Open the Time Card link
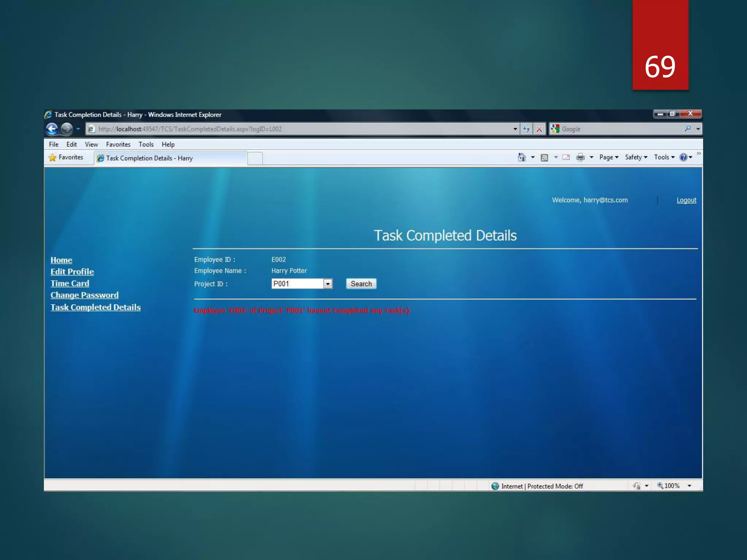747x560 pixels. 70,283
